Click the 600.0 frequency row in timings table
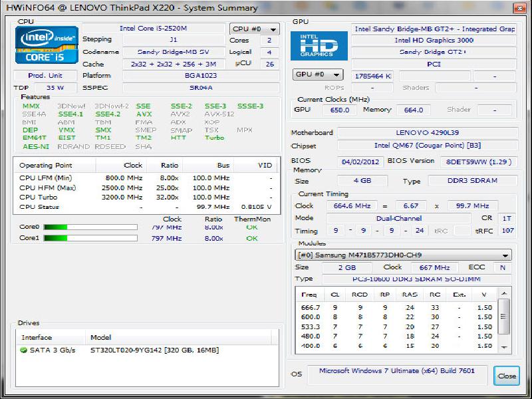Screen dimensions: 532x399 [396, 317]
